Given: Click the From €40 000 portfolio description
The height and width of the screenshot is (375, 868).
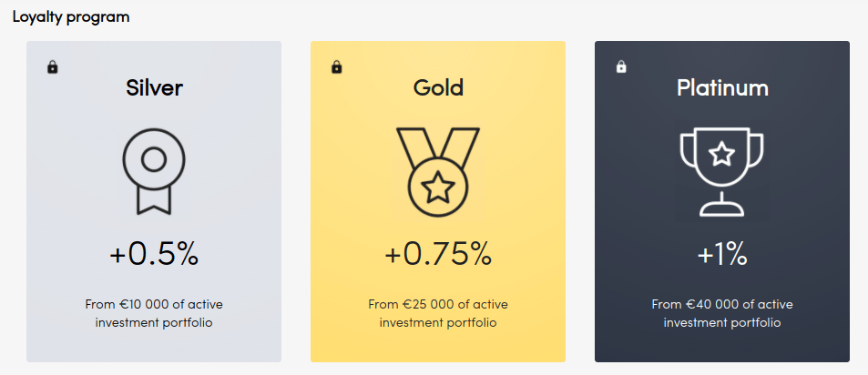Looking at the screenshot, I should pos(722,314).
